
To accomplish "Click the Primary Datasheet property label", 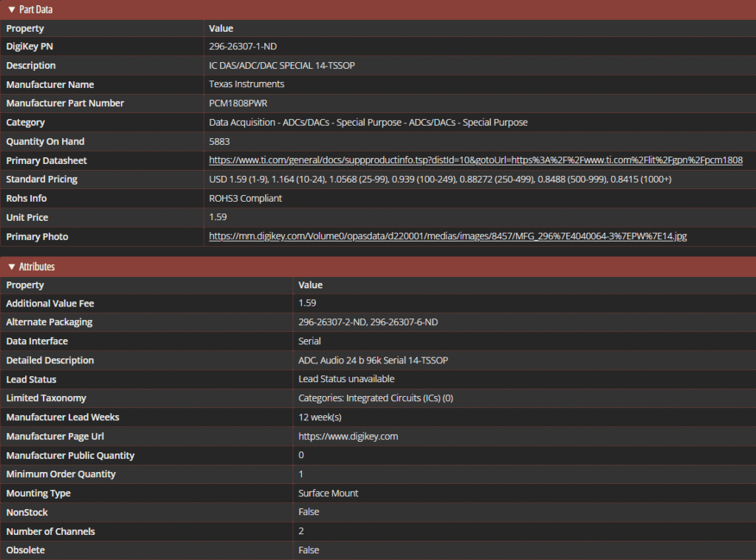I will 47,160.
